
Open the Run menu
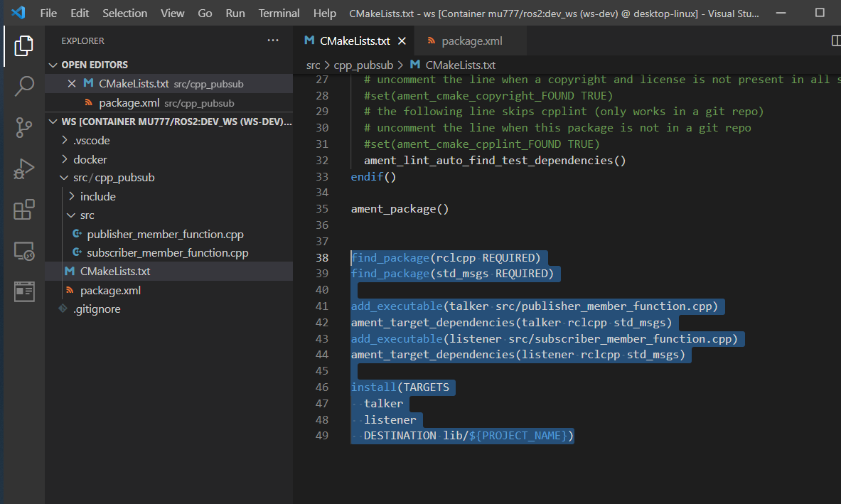[235, 12]
